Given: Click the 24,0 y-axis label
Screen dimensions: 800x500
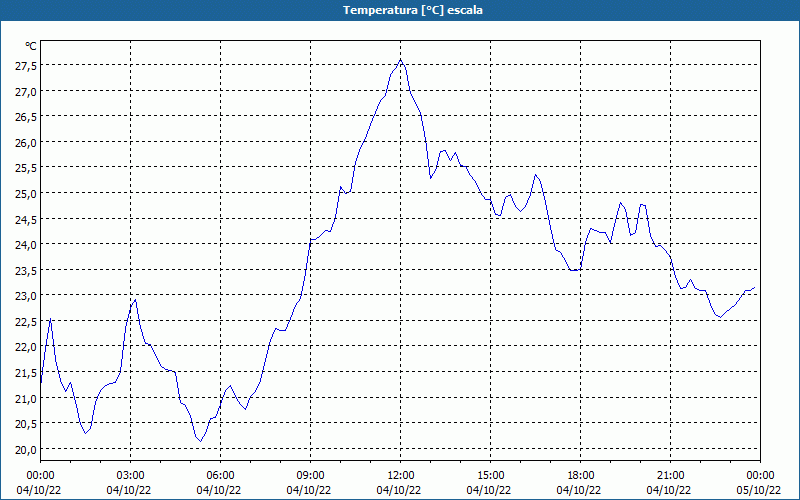Looking at the screenshot, I should 26,245.
